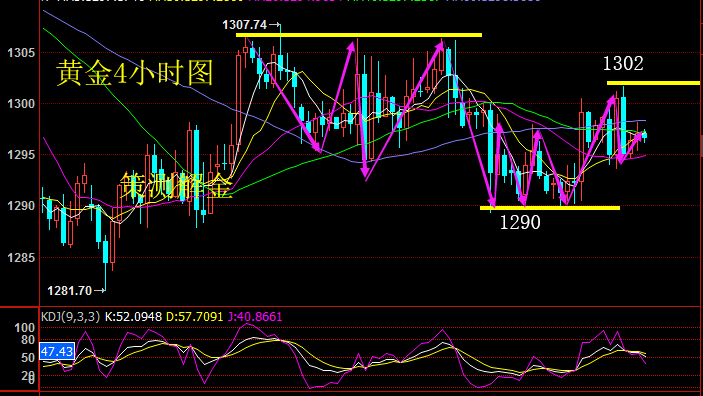
Task: Click the 黄金4小时图 title annotation
Action: (135, 73)
